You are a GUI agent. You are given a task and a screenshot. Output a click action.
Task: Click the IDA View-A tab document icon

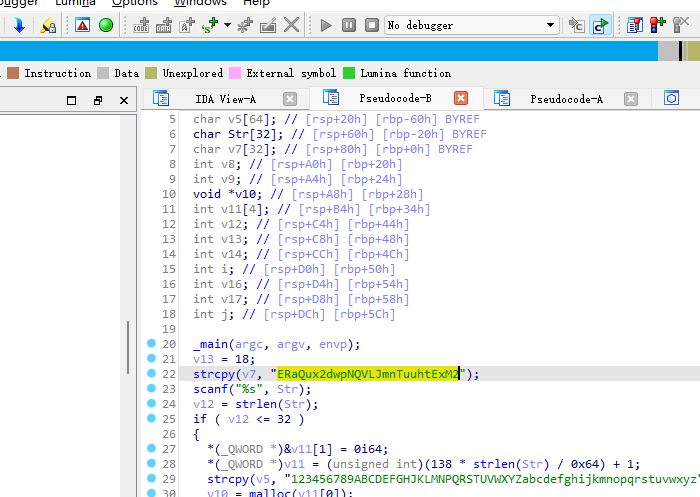(161, 98)
